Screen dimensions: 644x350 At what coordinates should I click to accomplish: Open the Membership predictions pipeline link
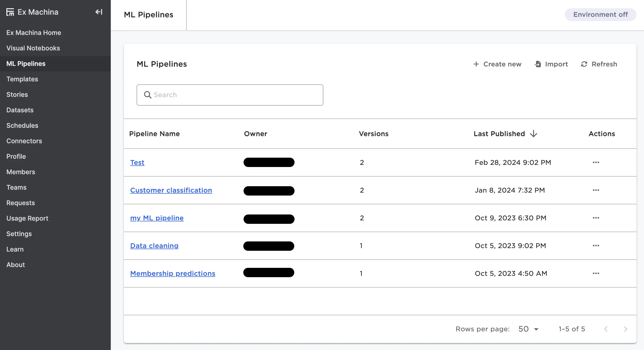[x=173, y=273]
